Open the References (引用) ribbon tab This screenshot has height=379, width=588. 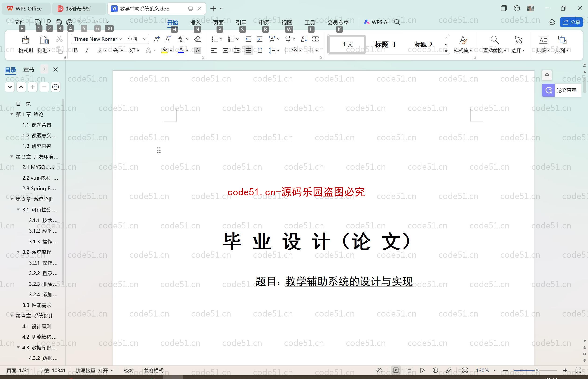pos(241,23)
